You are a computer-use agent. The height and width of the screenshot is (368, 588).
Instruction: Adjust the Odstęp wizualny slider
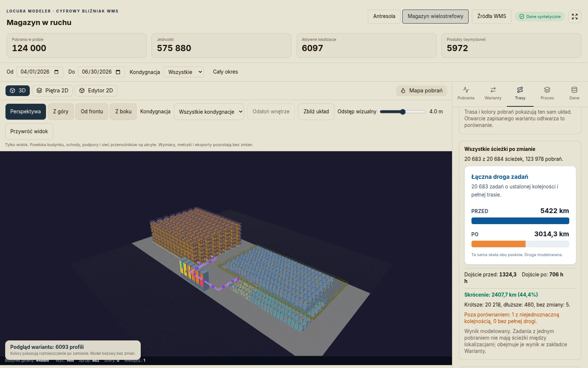[403, 112]
